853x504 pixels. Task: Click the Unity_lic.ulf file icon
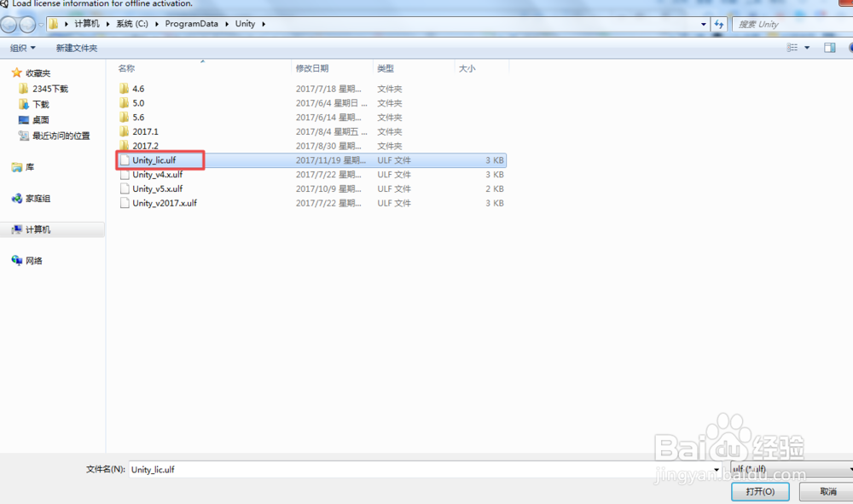pyautogui.click(x=125, y=159)
